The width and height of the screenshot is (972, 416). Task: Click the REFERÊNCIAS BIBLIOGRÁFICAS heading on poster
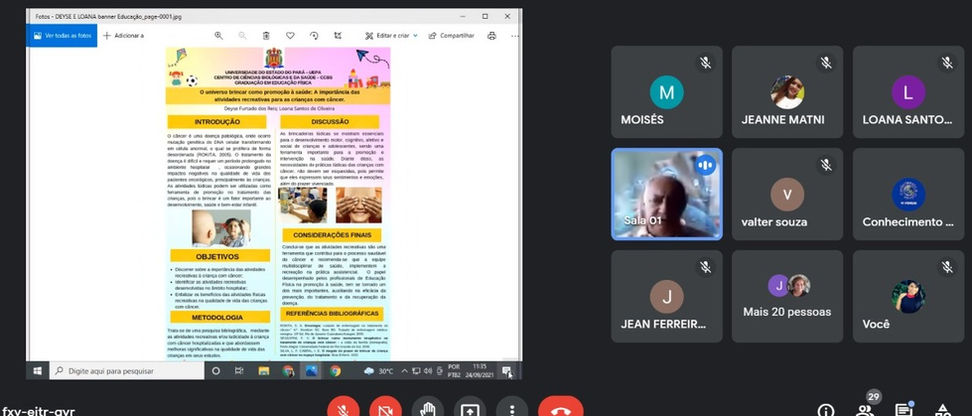332,314
